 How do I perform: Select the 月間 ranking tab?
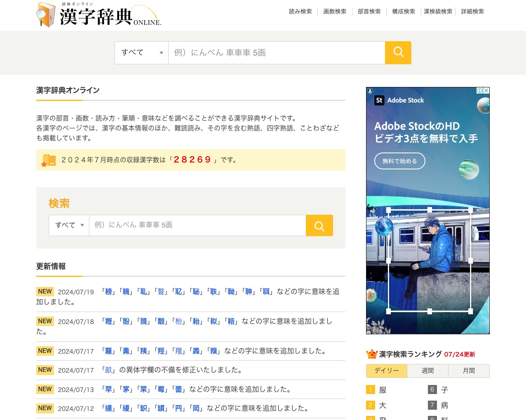[469, 371]
